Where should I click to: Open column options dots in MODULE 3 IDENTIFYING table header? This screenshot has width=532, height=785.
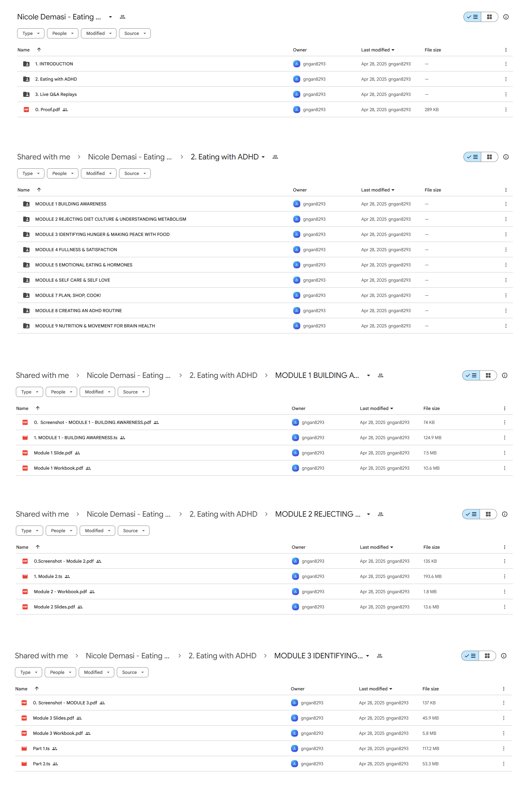(503, 689)
